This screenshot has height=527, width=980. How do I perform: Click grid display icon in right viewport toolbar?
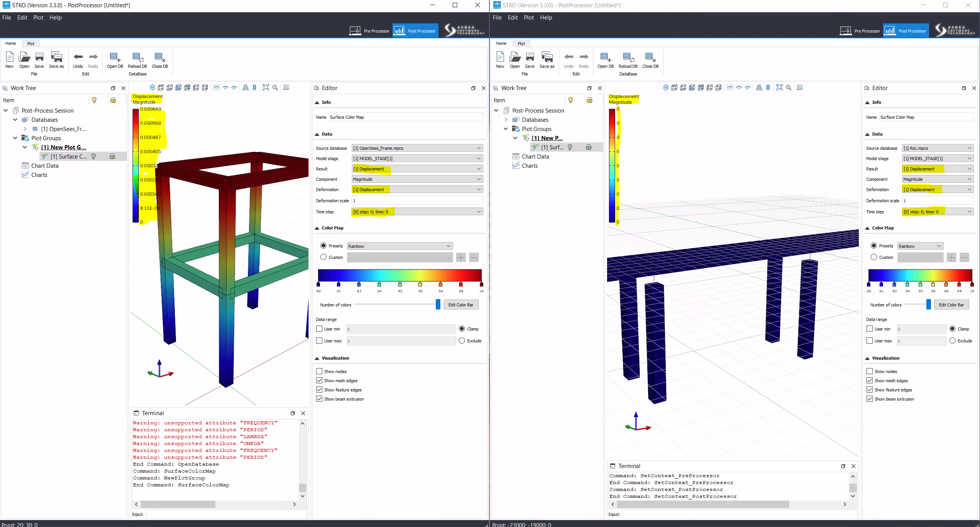coord(800,88)
